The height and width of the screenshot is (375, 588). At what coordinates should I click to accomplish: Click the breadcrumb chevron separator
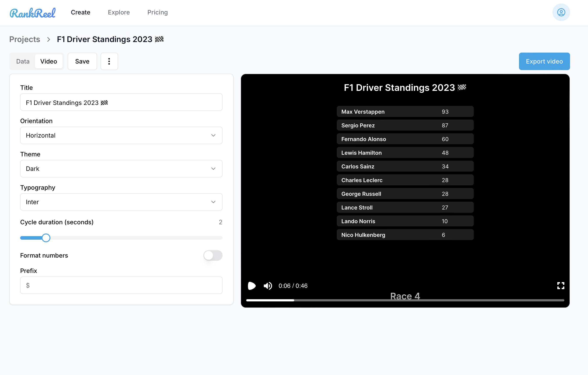[x=49, y=39]
